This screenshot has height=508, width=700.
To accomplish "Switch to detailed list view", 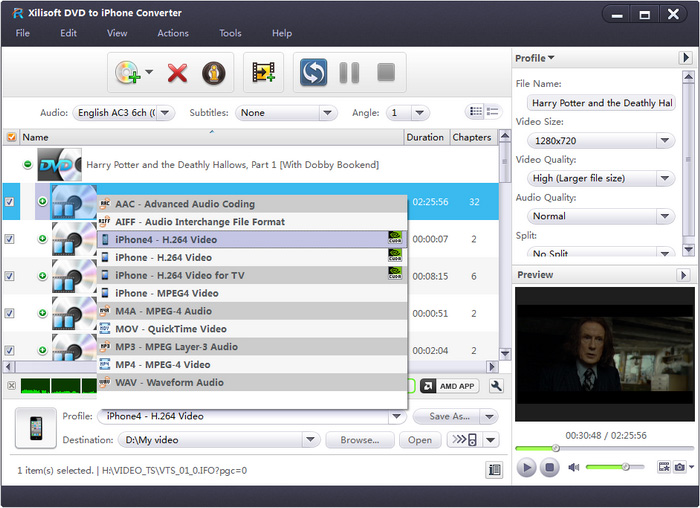I will pyautogui.click(x=492, y=112).
